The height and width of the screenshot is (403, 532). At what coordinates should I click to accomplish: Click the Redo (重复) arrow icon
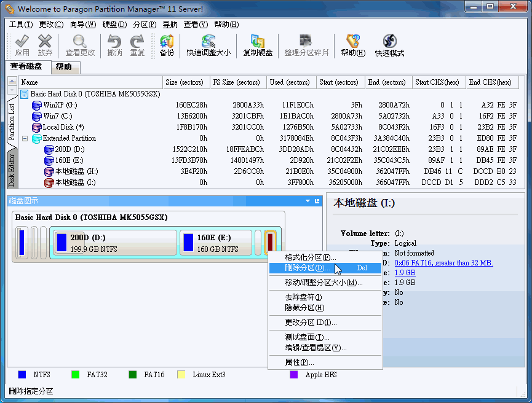[x=137, y=42]
